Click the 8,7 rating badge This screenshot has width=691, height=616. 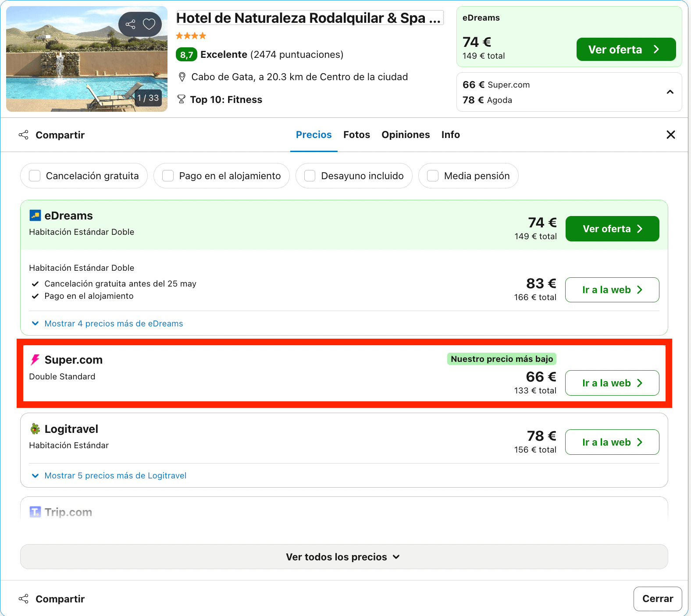point(186,55)
